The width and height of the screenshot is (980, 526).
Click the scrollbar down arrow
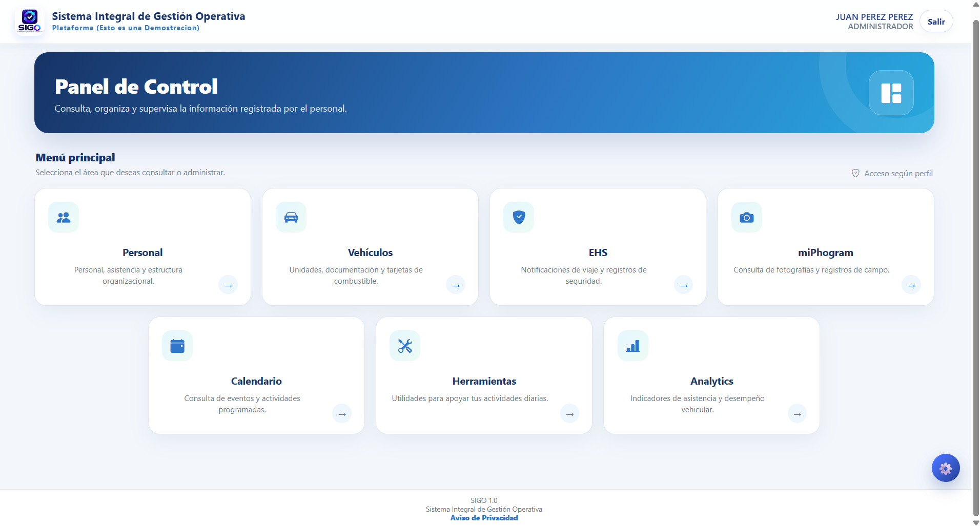point(976,522)
